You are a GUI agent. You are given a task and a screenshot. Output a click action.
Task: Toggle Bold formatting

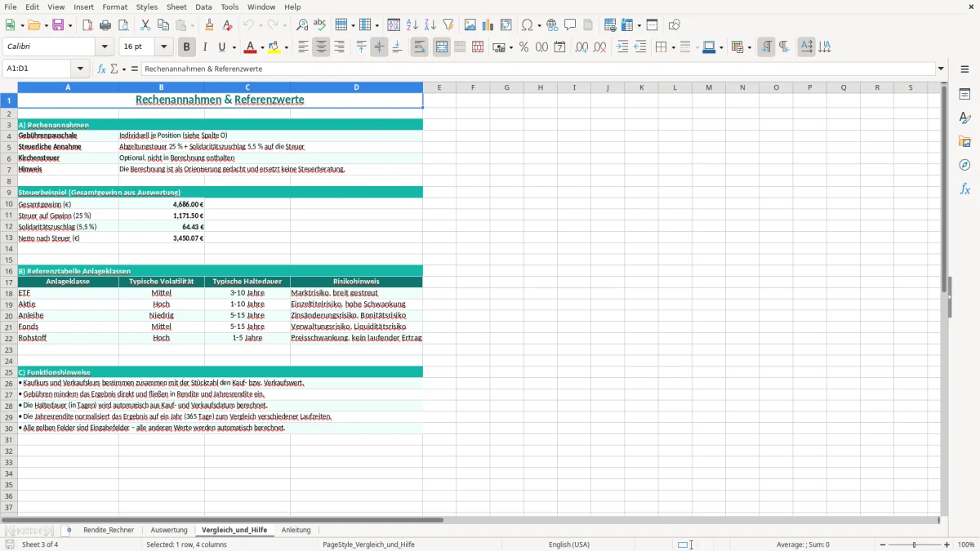point(186,47)
